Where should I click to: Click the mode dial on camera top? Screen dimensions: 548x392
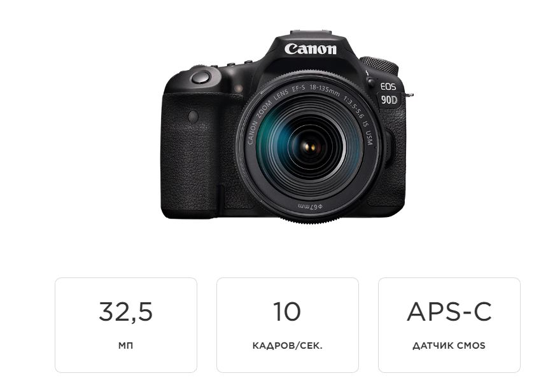tap(379, 65)
